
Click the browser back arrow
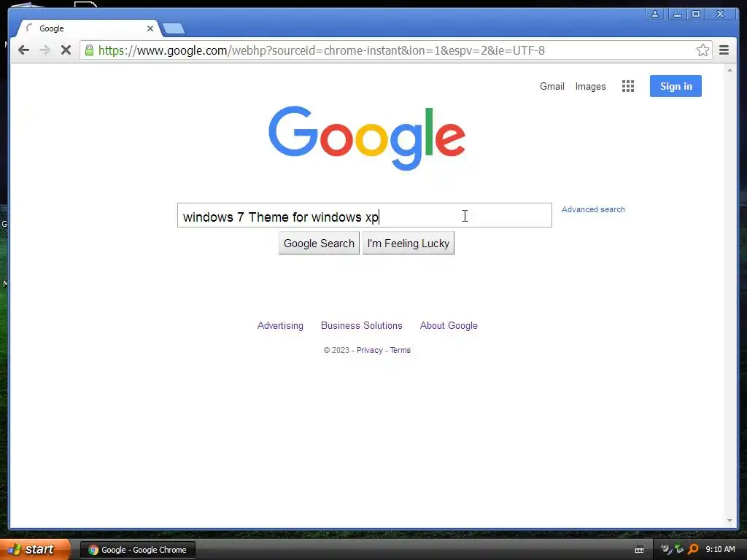point(23,50)
